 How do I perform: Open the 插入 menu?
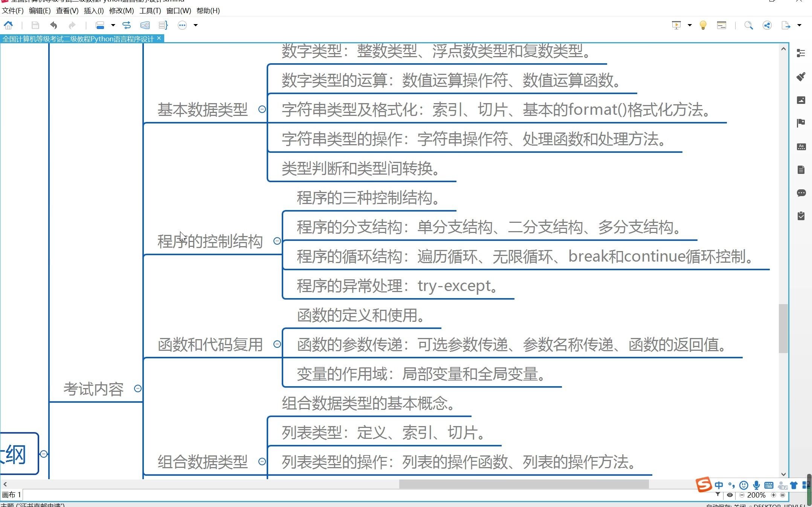pyautogui.click(x=89, y=11)
